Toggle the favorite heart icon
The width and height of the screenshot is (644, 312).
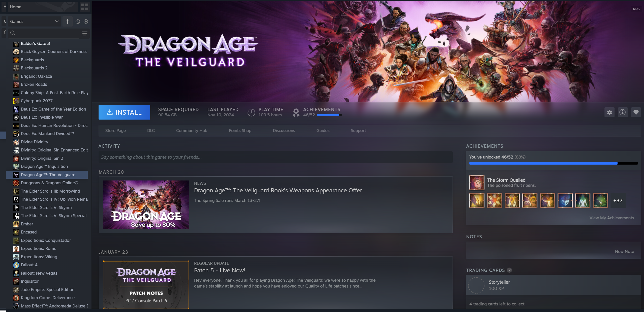pos(636,112)
